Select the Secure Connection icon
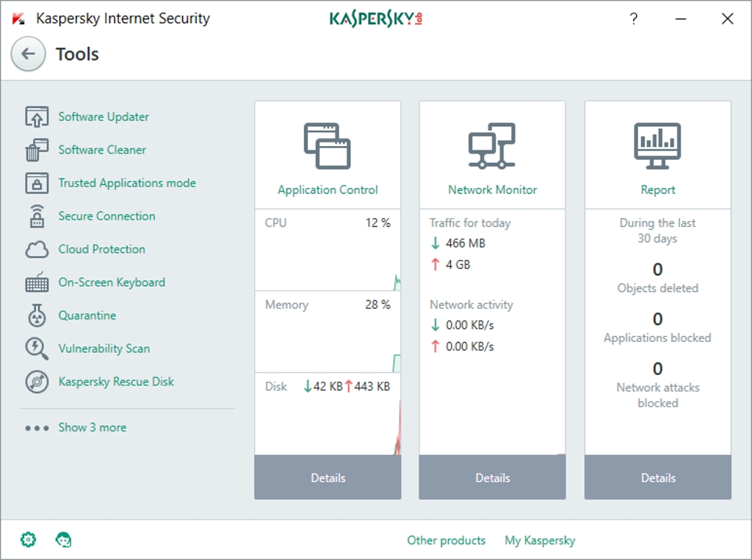This screenshot has width=752, height=560. [37, 217]
